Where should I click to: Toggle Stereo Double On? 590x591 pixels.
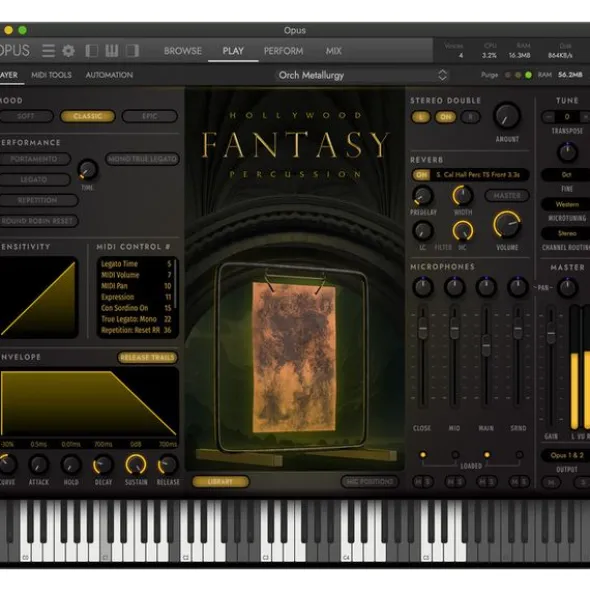(445, 117)
